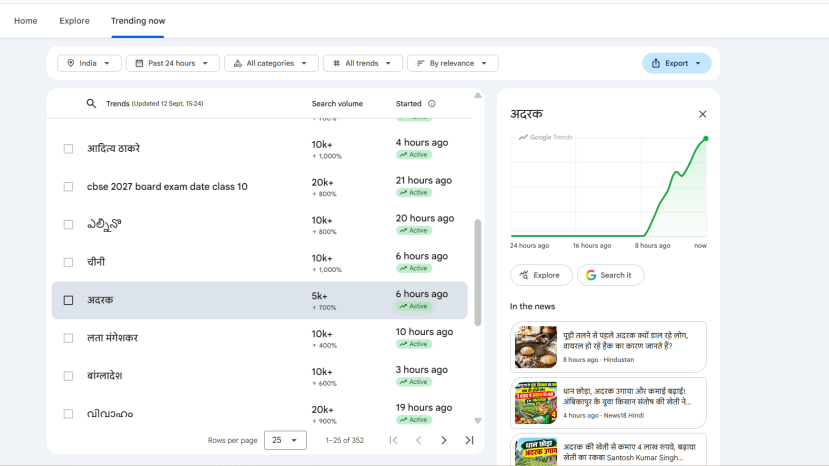Check the box next to चीनी
This screenshot has height=466, width=829.
[68, 262]
